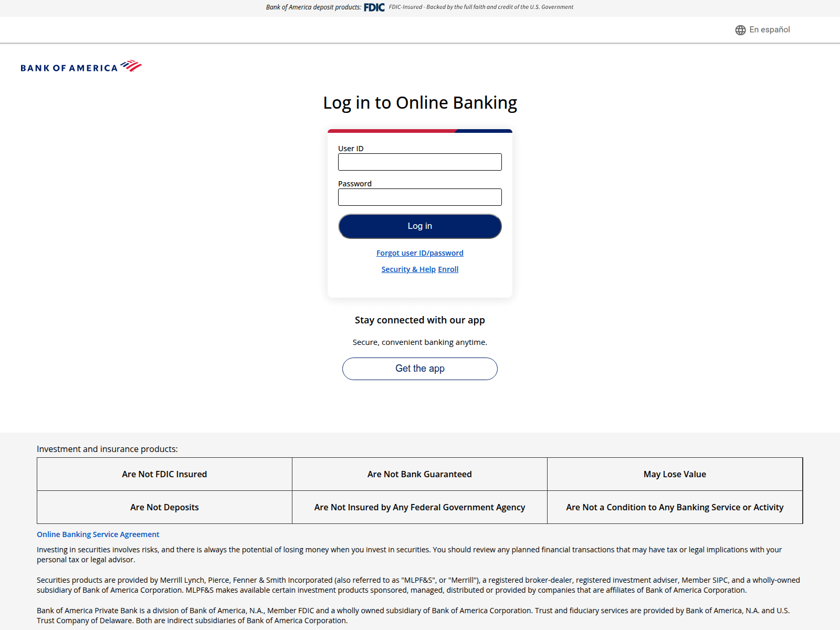Image resolution: width=840 pixels, height=630 pixels.
Task: Click the 'Investing in securities involves risks' paragraph
Action: [x=409, y=555]
